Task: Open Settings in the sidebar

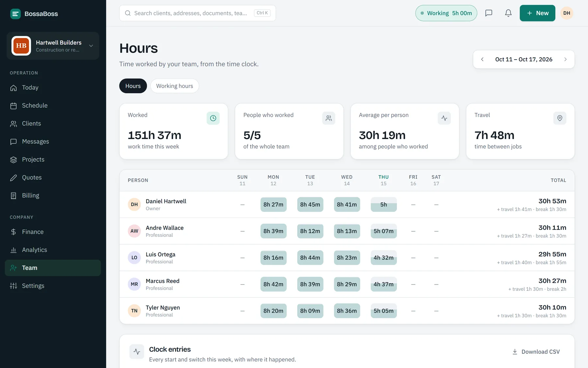Action: tap(53, 286)
